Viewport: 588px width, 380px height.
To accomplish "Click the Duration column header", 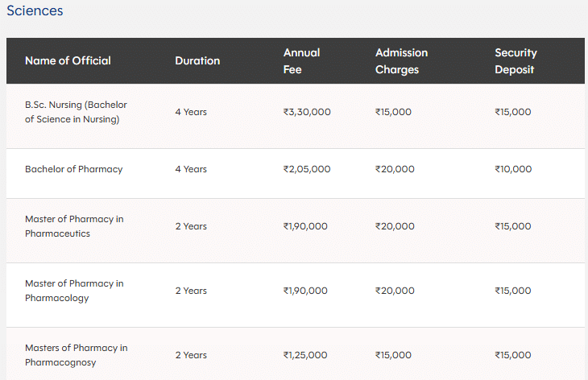I will [x=197, y=60].
